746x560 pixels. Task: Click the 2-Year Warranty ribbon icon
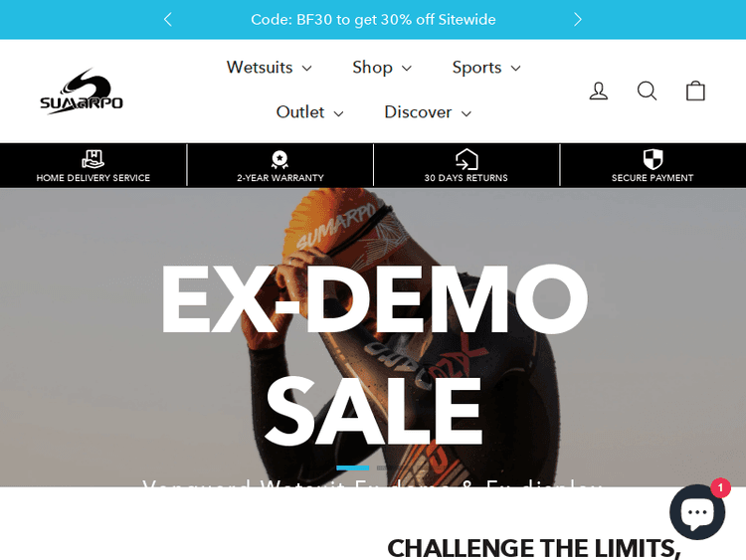pos(280,159)
